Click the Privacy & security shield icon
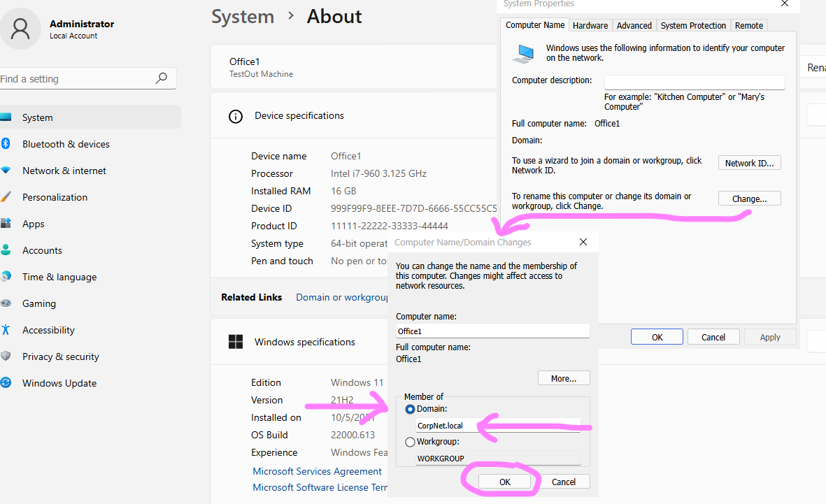Viewport: 826px width, 504px height. 6,356
